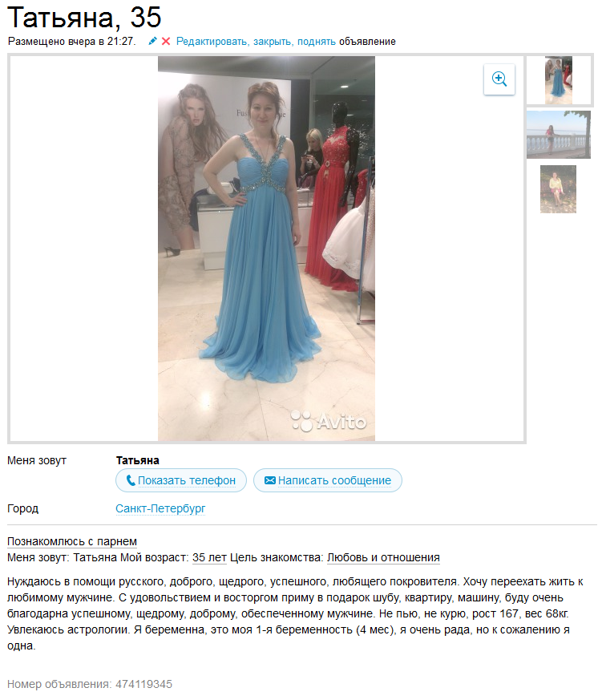Click the envelope icon in Написать сообщение
598x700 pixels.
[270, 480]
